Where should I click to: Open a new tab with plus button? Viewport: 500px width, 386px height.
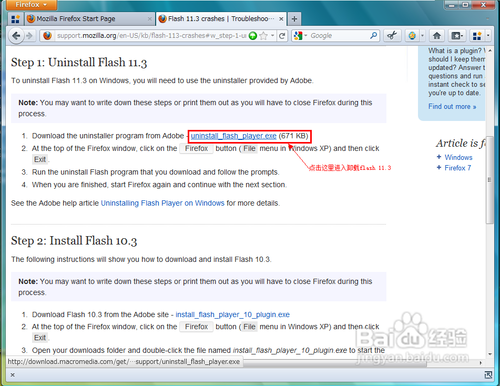(294, 19)
